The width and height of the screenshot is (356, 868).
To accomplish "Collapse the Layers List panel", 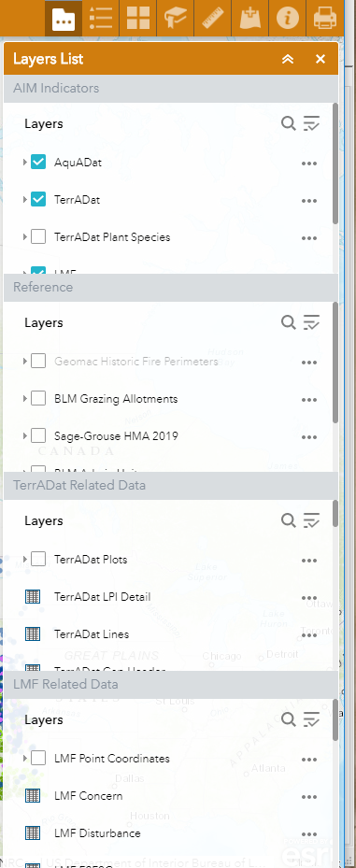I will coord(288,59).
